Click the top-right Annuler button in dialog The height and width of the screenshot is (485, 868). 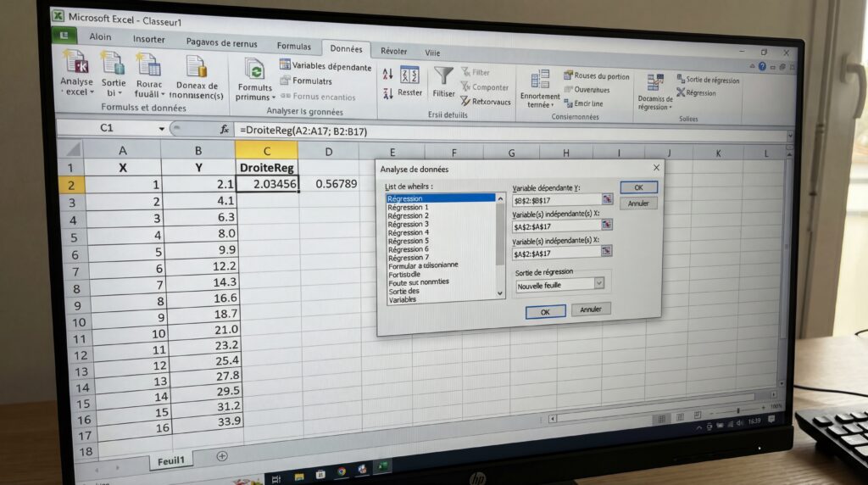(637, 203)
